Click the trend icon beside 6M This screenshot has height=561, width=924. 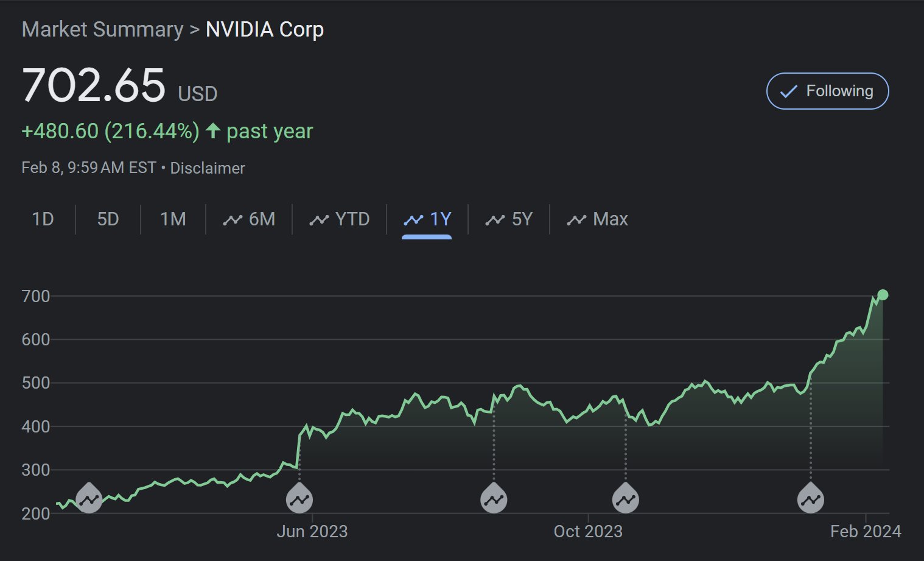[x=233, y=220]
